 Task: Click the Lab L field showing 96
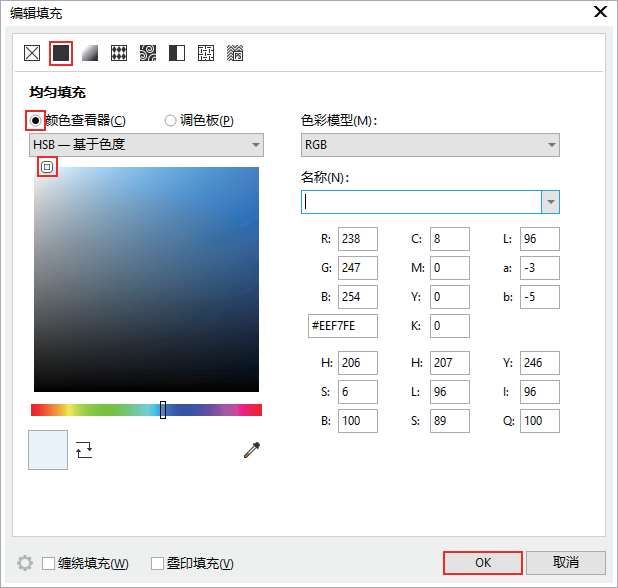coord(540,239)
